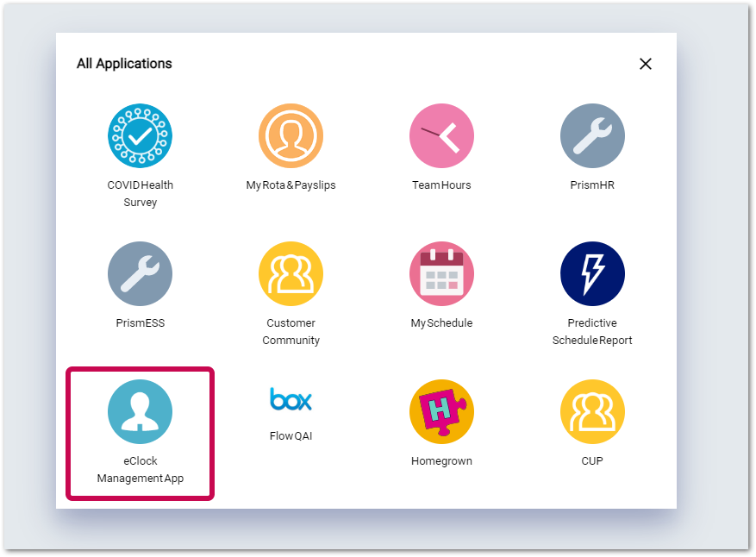The image size is (756, 557).
Task: Close the All Applications dialog
Action: pyautogui.click(x=646, y=64)
